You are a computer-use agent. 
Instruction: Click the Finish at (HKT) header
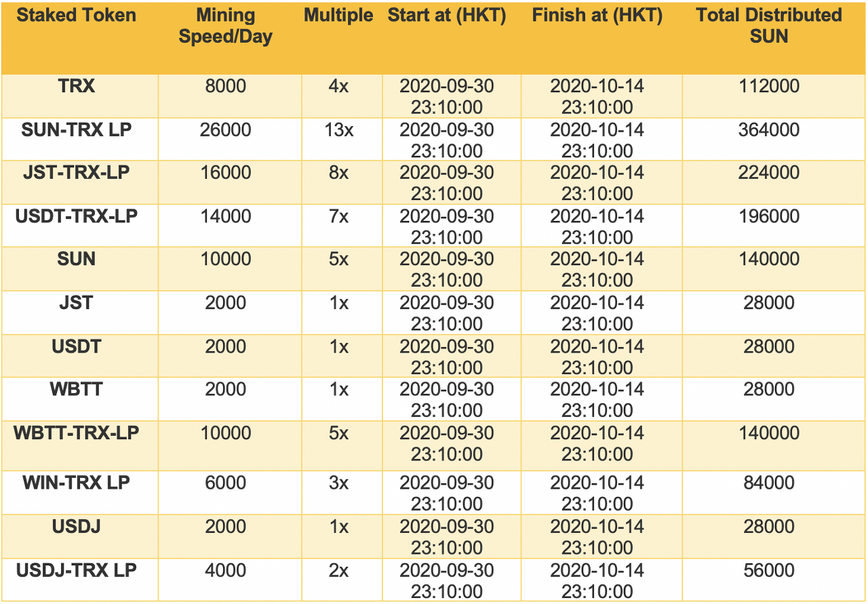(x=597, y=16)
